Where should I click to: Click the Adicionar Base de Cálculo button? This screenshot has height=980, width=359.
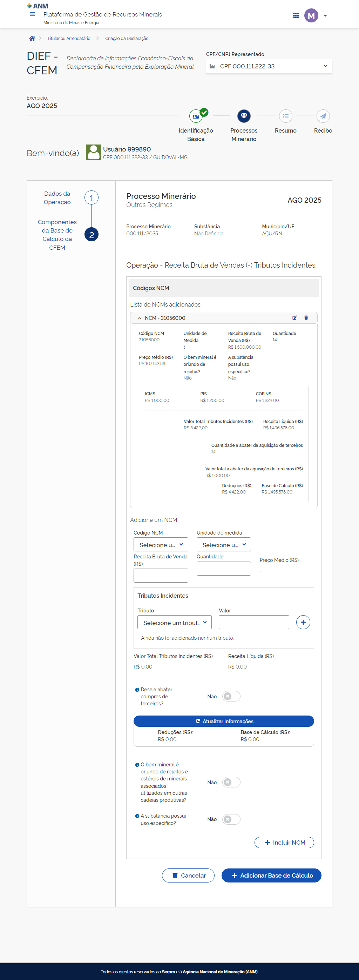coord(271,875)
